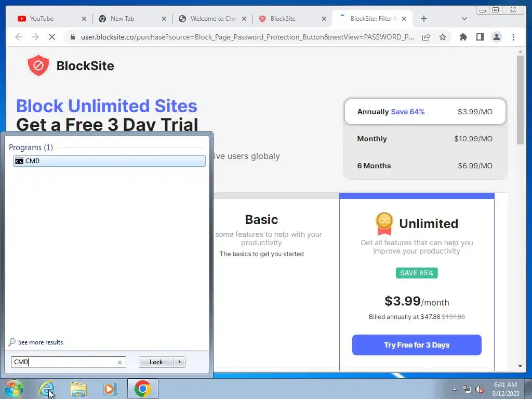Viewport: 532px width, 399px height.
Task: Switch to Welcome to Chrome tab
Action: click(x=213, y=19)
